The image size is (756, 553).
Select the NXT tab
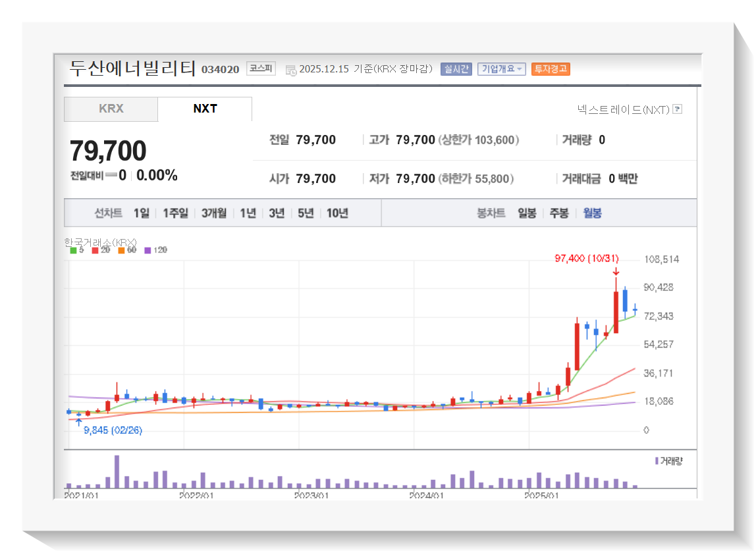click(205, 109)
